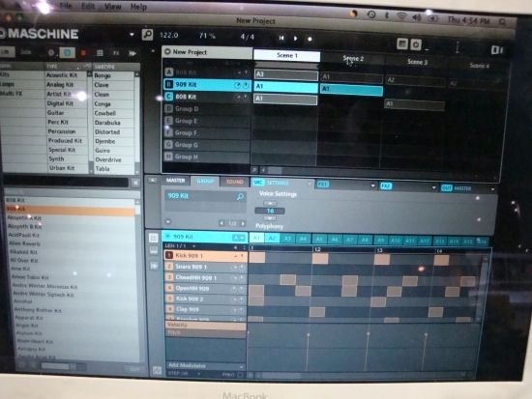Screen dimensions: 532x399
Task: Click the browser FX filter icon
Action: click(x=116, y=53)
